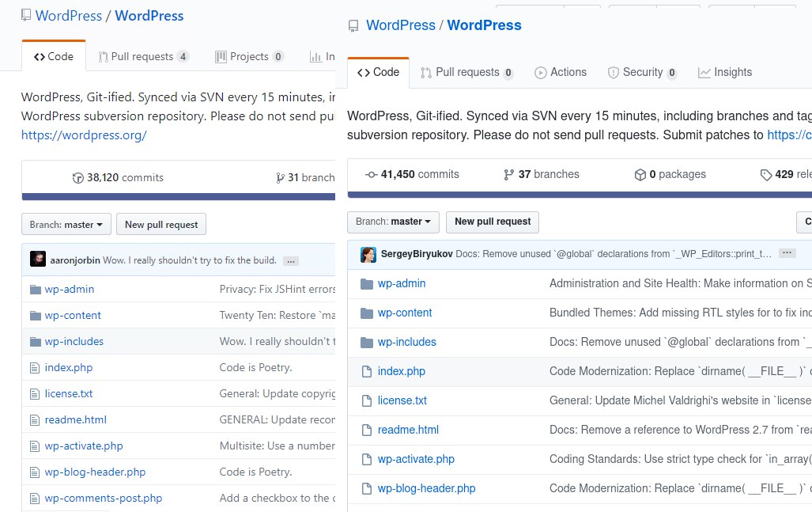Open readme.html in left page

pos(76,419)
